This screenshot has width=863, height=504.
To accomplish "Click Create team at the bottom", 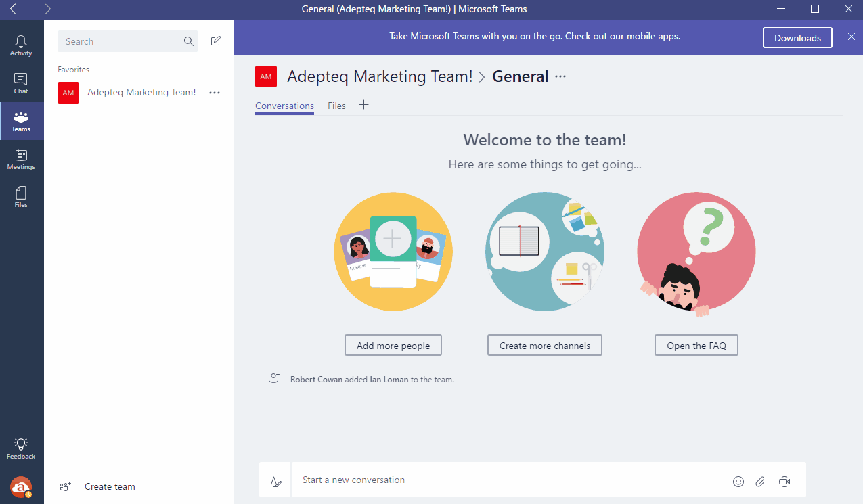I will point(97,486).
